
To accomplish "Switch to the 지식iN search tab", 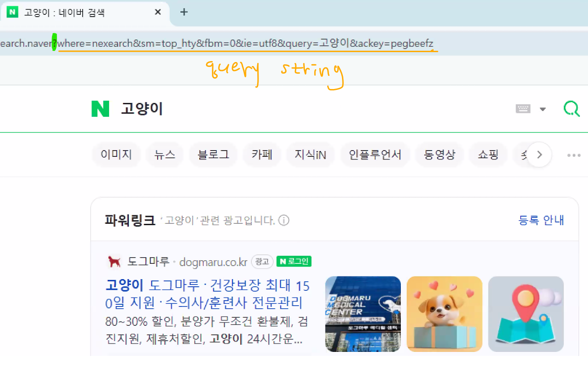I will 311,155.
